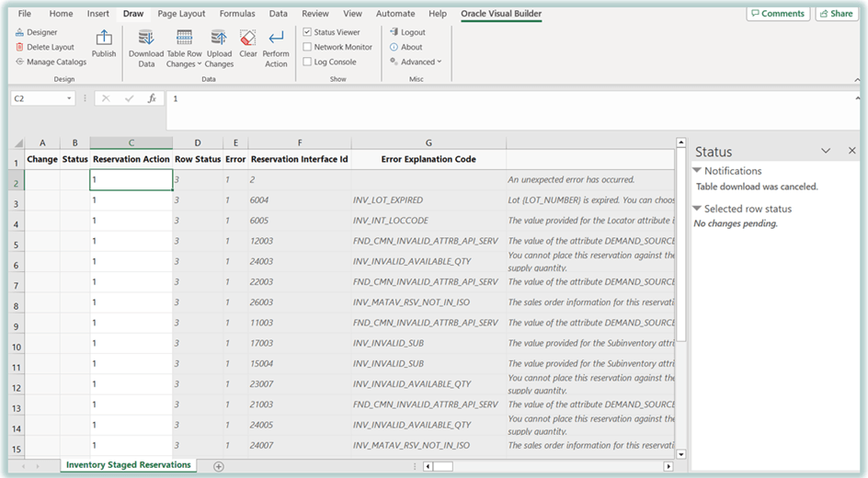Open the Automate tab

(x=395, y=13)
